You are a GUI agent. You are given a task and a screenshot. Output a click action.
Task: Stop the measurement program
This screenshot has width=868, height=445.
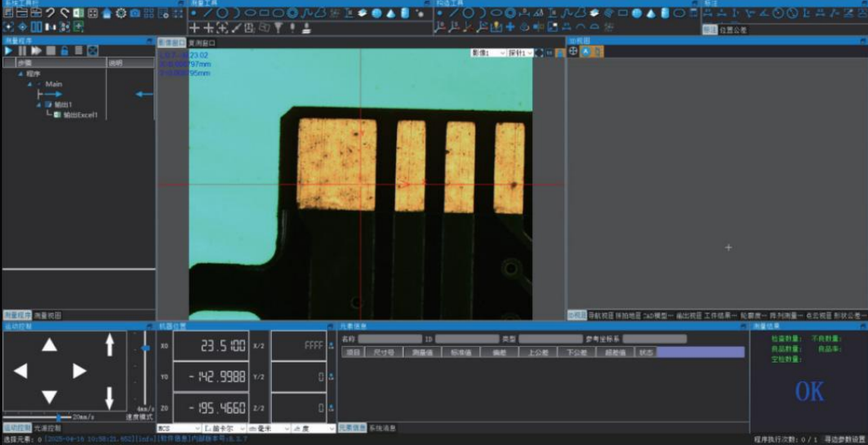coord(51,51)
